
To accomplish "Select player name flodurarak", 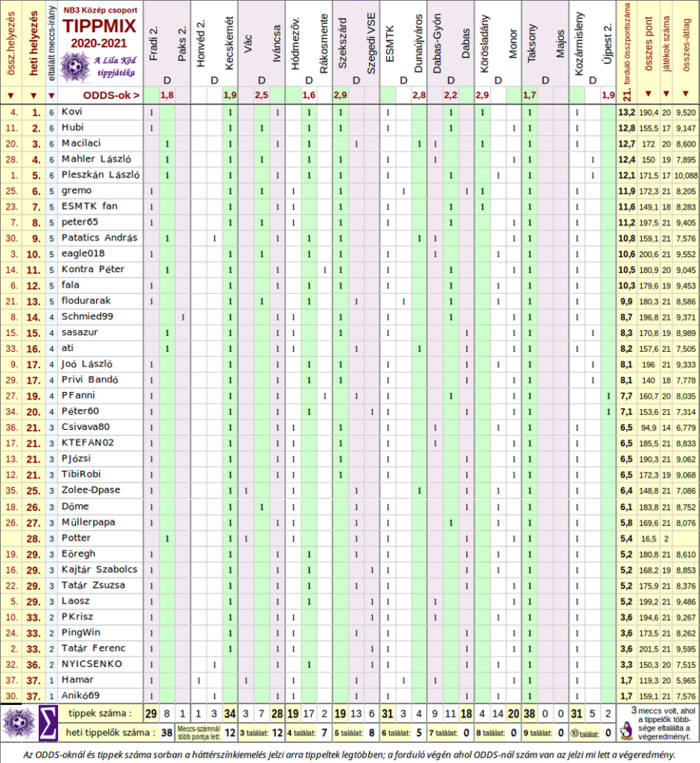I will (86, 301).
